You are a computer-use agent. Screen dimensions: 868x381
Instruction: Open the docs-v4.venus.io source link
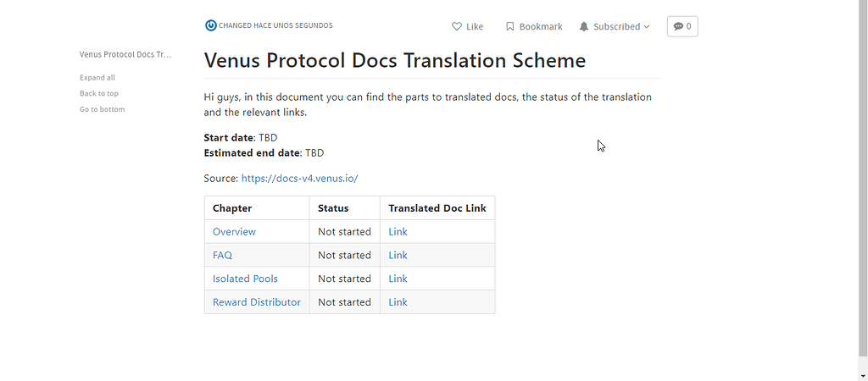coord(299,178)
